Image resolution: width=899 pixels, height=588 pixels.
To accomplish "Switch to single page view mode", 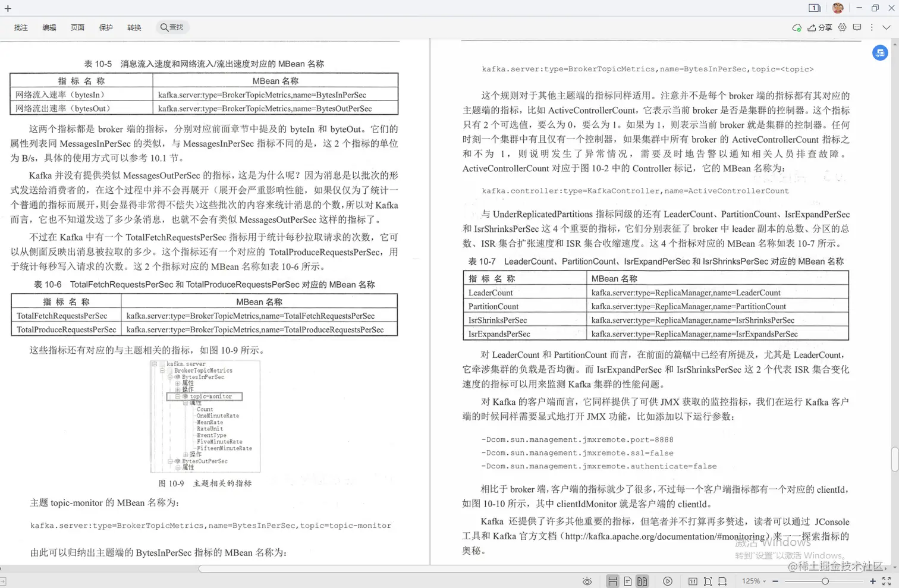I will click(627, 581).
